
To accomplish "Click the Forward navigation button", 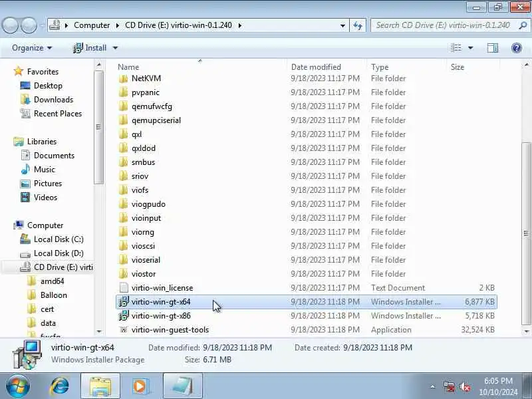I will point(29,25).
